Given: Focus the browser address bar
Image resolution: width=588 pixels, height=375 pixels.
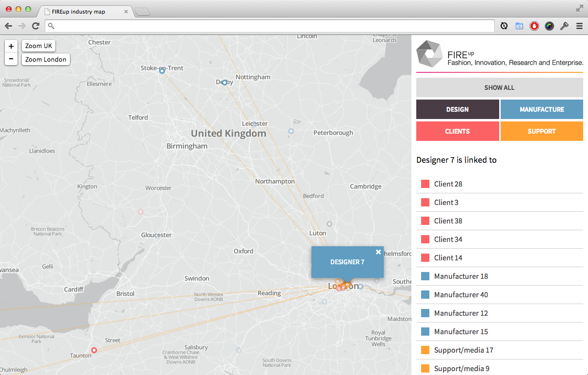Looking at the screenshot, I should pyautogui.click(x=270, y=26).
